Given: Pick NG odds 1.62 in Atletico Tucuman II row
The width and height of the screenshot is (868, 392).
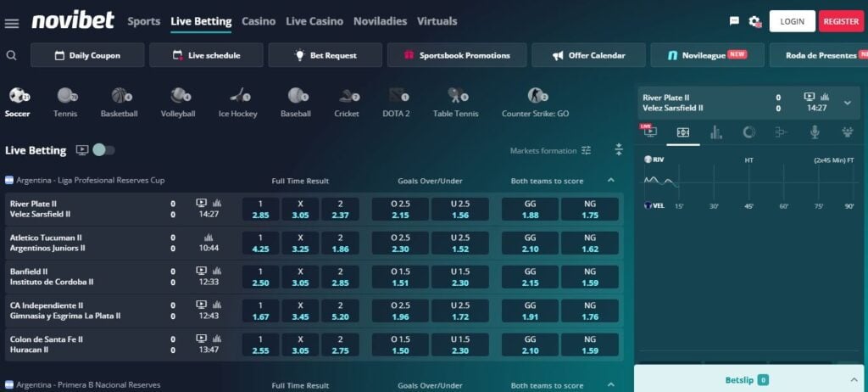Looking at the screenshot, I should click(590, 243).
